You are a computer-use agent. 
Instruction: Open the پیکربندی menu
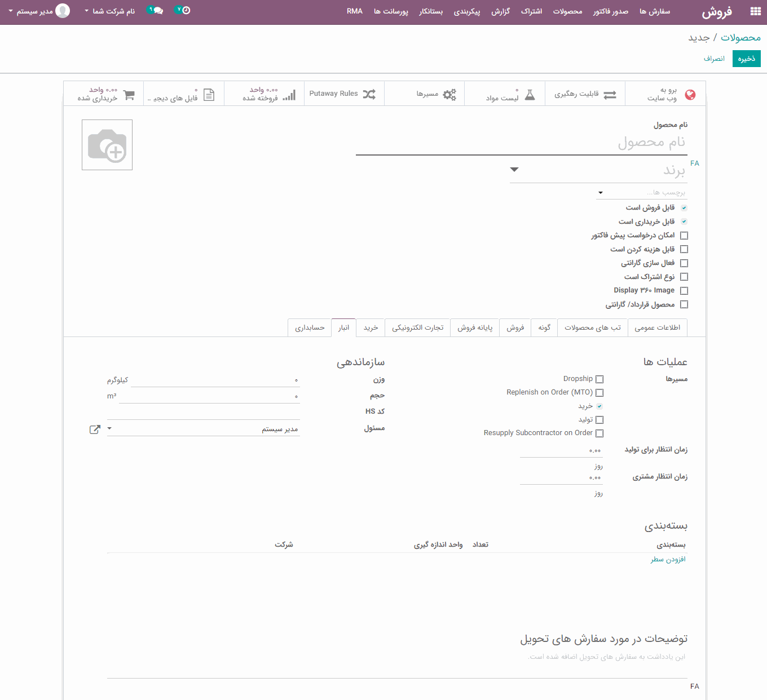click(467, 11)
